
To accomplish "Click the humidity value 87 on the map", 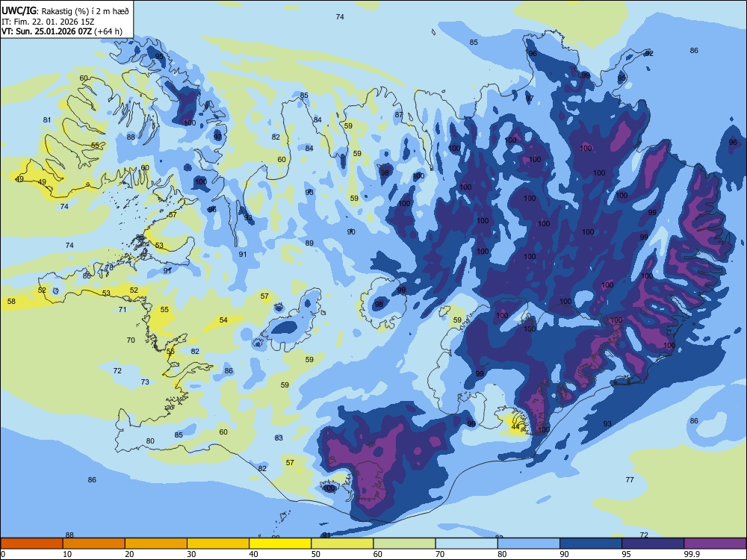I will [x=399, y=115].
